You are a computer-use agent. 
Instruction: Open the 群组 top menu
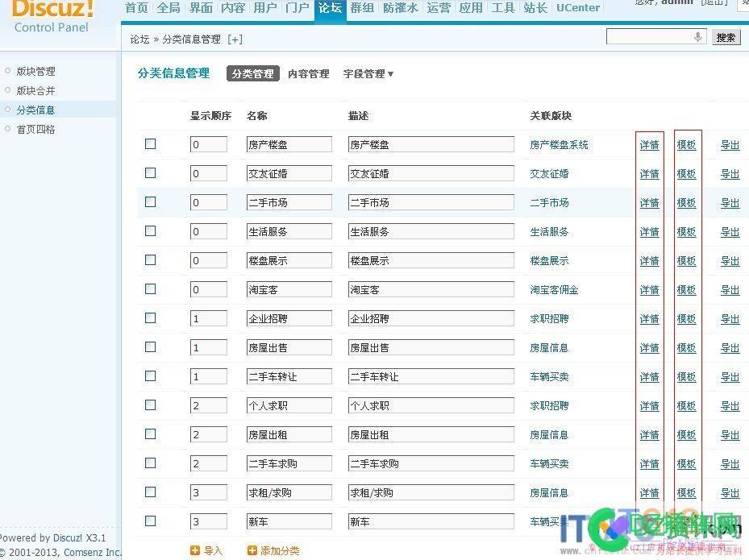tap(362, 7)
